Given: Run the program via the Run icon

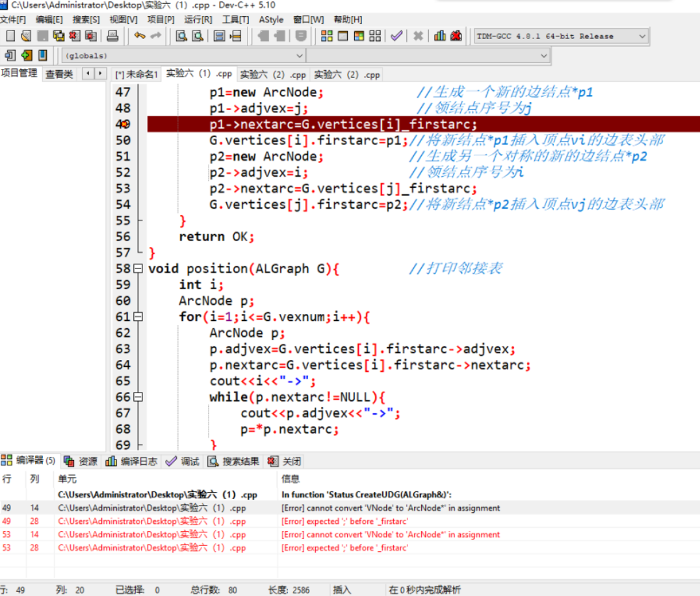Looking at the screenshot, I should (343, 36).
